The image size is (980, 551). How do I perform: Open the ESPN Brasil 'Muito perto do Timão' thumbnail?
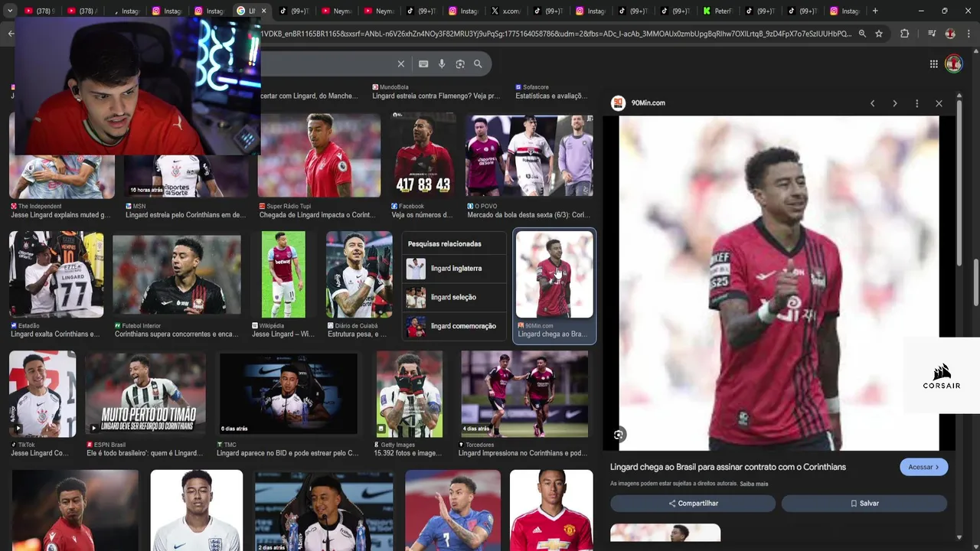tap(145, 394)
